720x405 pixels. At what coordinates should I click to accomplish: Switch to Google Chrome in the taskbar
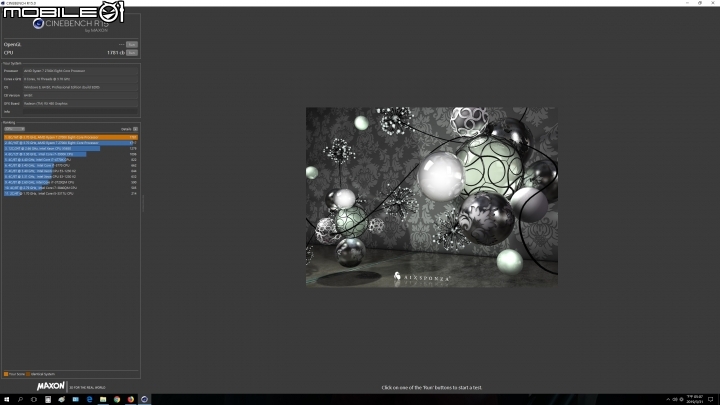pyautogui.click(x=117, y=399)
